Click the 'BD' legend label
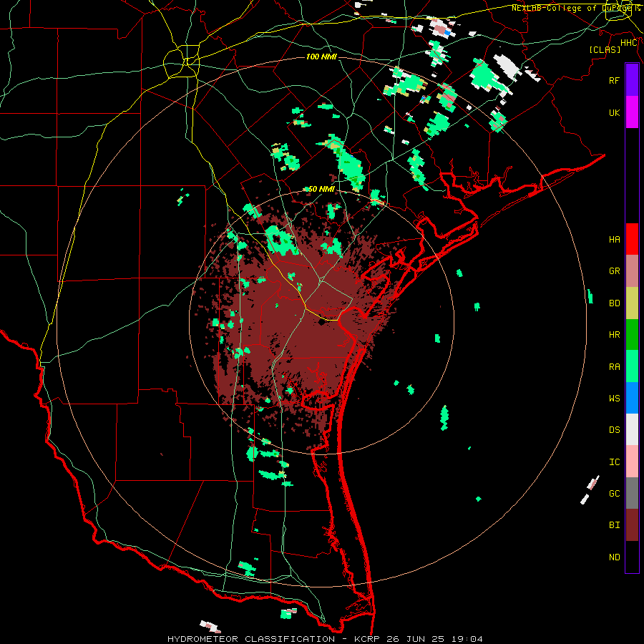This screenshot has height=644, width=644. pyautogui.click(x=615, y=303)
